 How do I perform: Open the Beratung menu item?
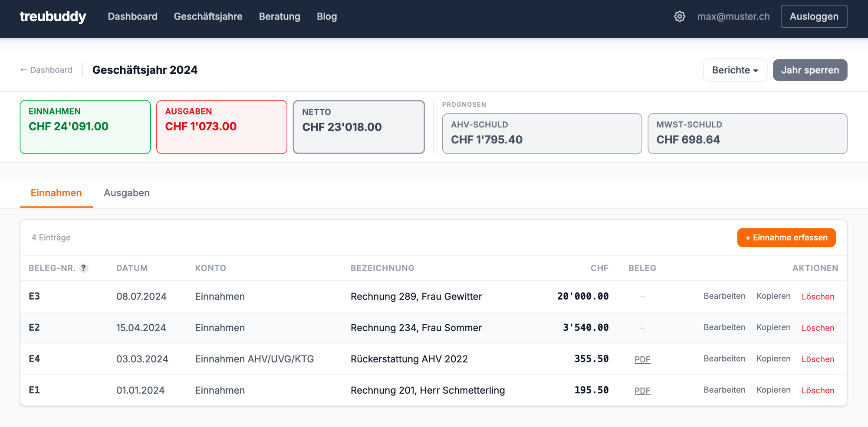(279, 16)
